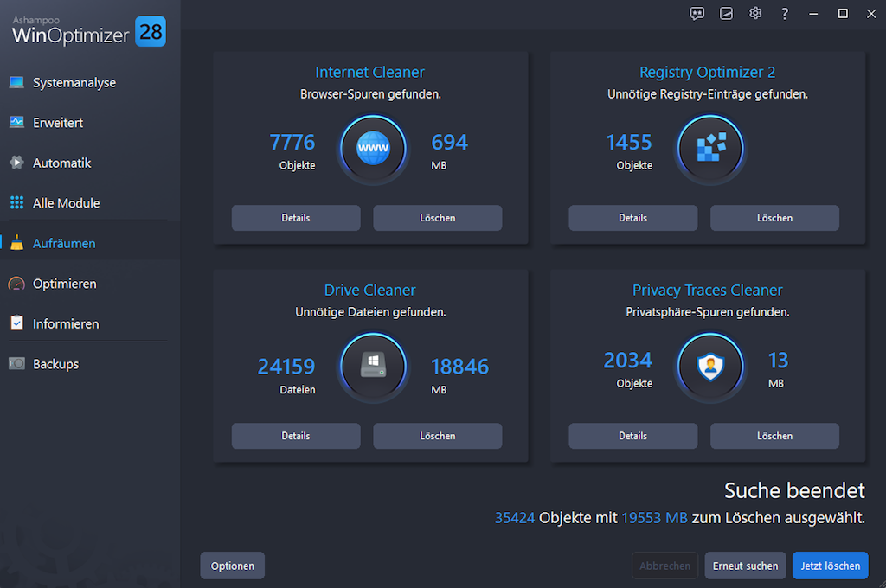Click Erneut suchen to rescan
Viewport: 886px width, 588px height.
coord(745,566)
